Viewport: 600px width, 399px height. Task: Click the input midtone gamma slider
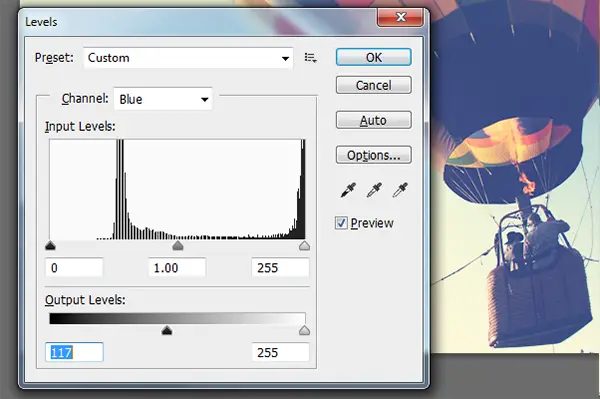[178, 246]
